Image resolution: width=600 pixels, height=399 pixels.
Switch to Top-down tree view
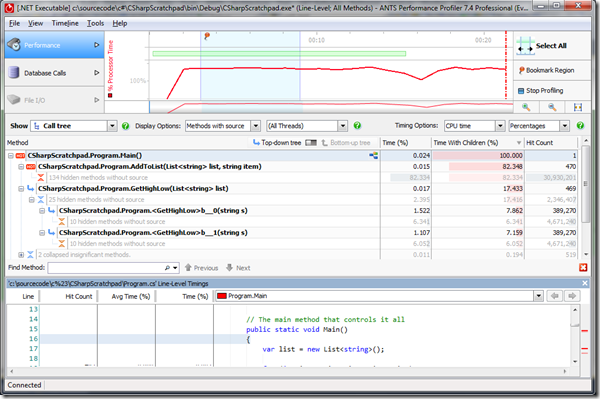pos(277,143)
